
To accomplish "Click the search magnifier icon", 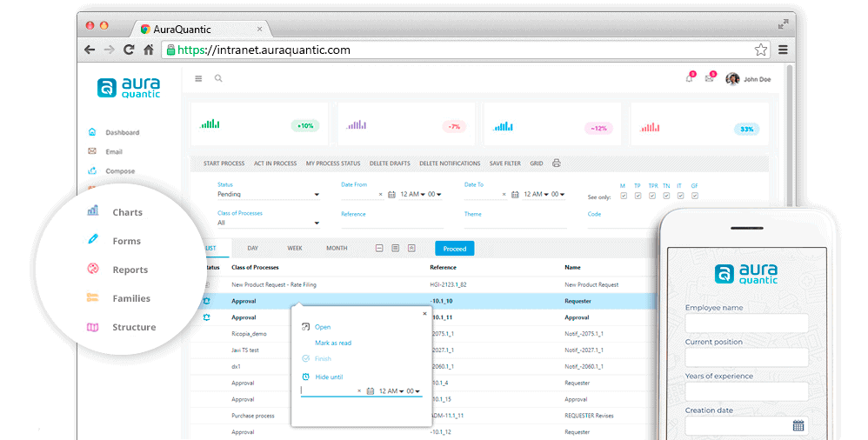I will coord(218,78).
